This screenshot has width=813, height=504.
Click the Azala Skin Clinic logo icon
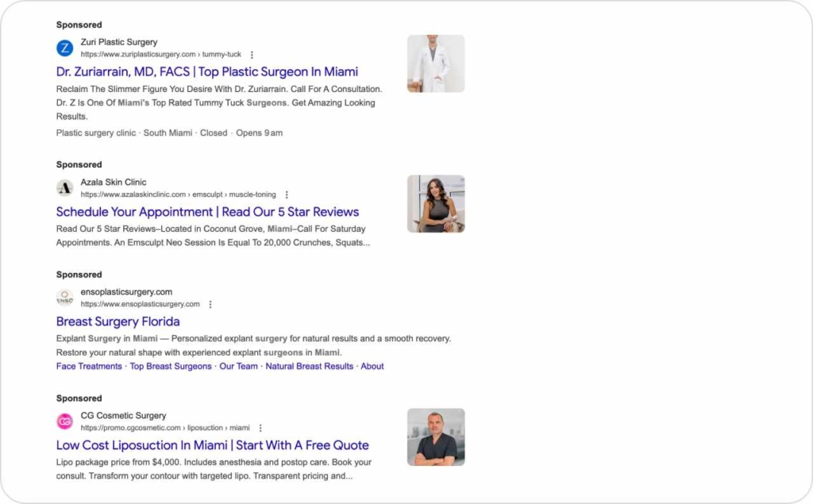[64, 188]
